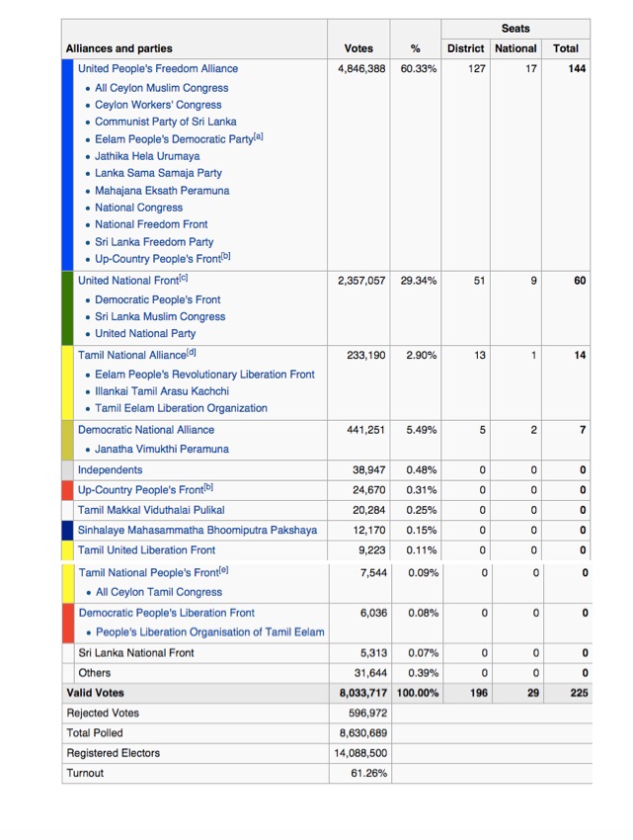This screenshot has height=840, width=633.
Task: Open National Freedom Front link
Action: [x=151, y=224]
